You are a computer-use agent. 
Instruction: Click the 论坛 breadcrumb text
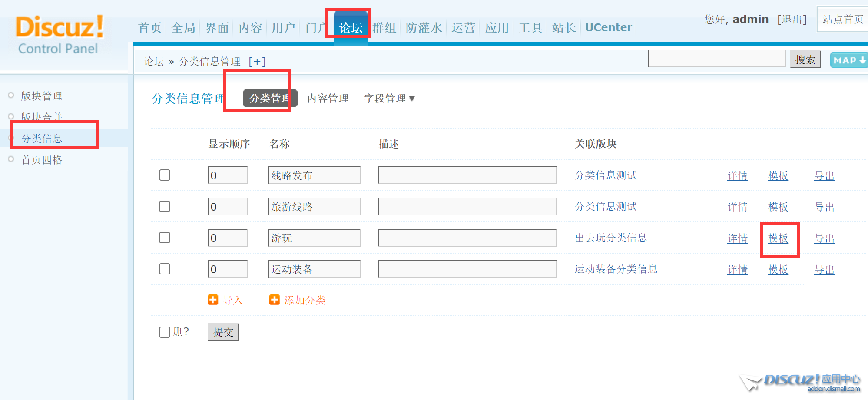(x=154, y=62)
